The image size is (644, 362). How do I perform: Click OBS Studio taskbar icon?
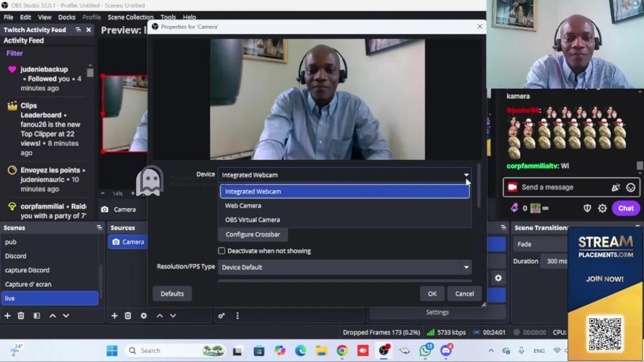pyautogui.click(x=384, y=350)
